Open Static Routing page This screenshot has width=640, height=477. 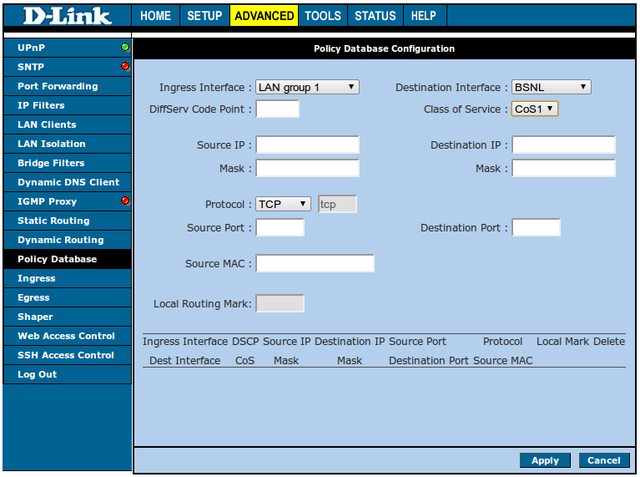67,220
